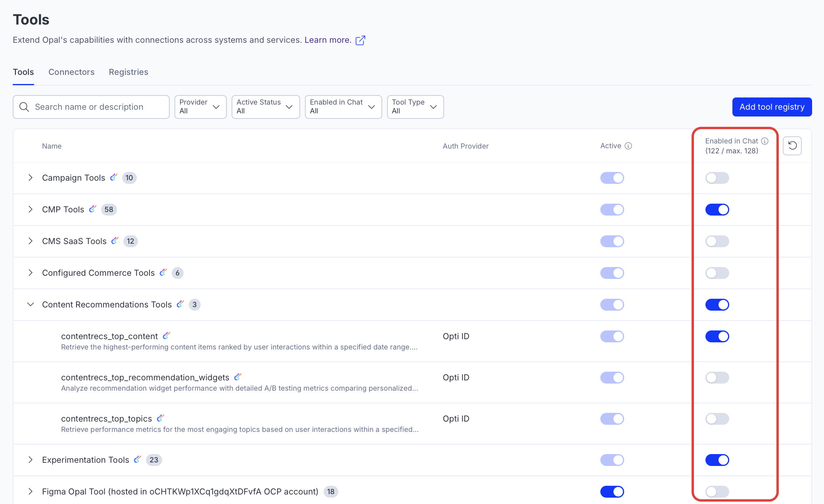Screen dimensions: 824x504
Task: Switch to the Registries tab
Action: (128, 72)
